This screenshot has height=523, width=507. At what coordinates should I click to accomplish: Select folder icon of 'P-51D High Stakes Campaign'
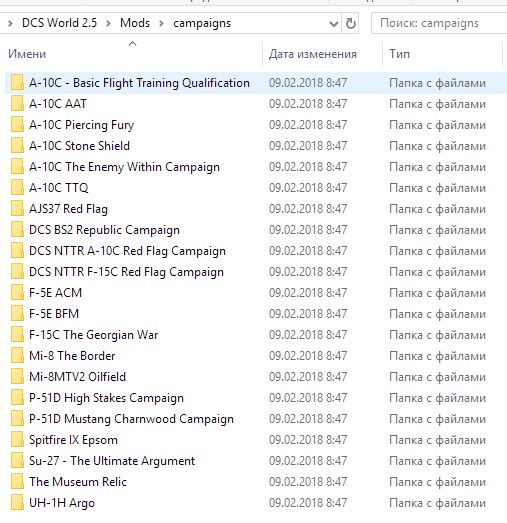click(x=17, y=398)
